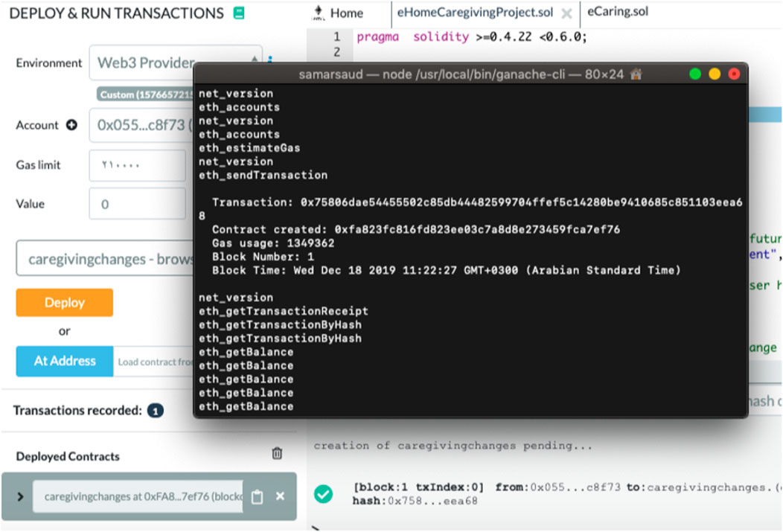Expand the deployed caregivingchanges contract chevron
783x532 pixels.
point(21,496)
